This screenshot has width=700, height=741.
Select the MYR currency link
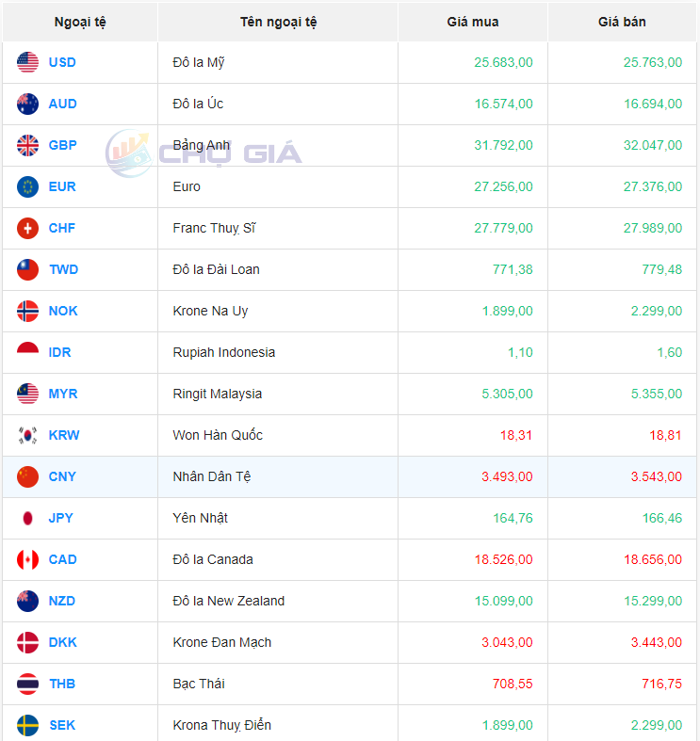(x=63, y=394)
